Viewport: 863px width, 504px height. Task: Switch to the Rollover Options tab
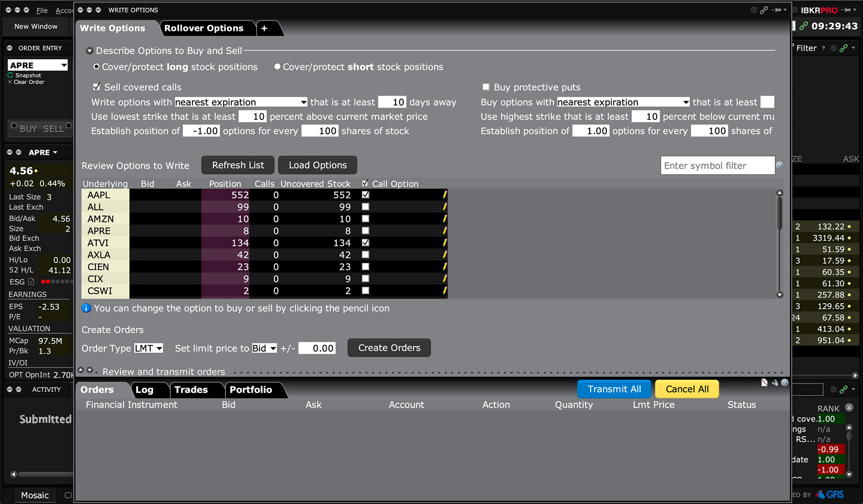(205, 27)
